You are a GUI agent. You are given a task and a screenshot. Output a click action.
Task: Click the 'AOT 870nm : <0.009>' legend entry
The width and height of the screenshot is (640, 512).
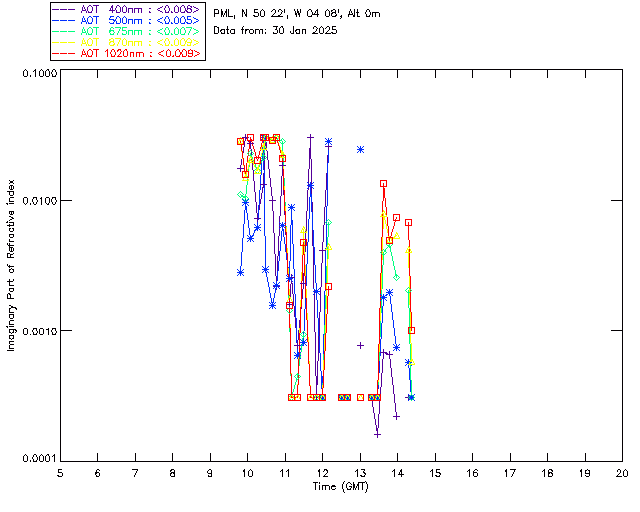point(126,42)
